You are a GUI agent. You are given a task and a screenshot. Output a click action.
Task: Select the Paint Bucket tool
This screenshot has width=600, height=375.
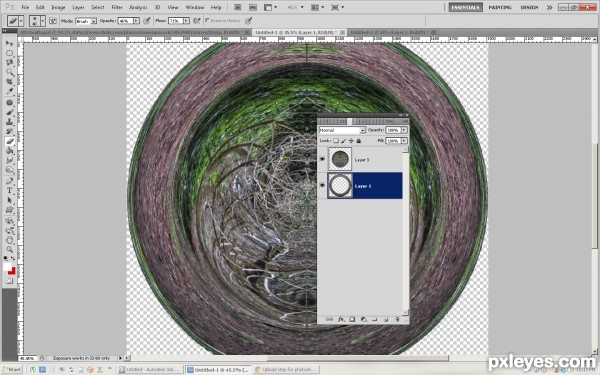[x=10, y=151]
